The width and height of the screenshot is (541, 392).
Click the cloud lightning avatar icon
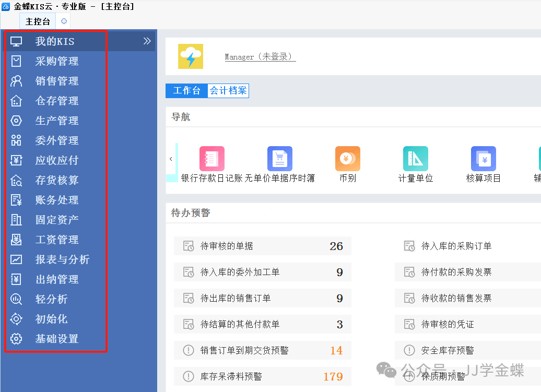(191, 56)
